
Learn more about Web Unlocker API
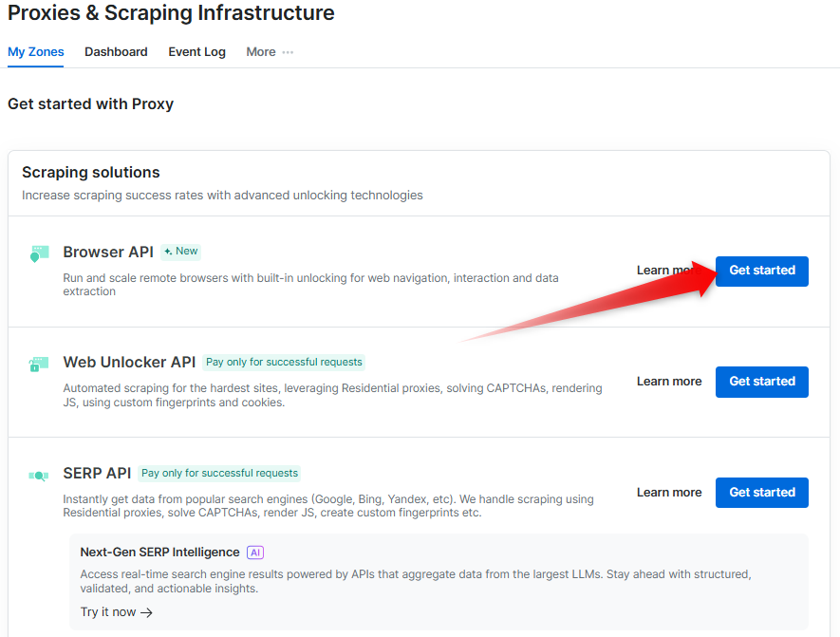tap(669, 382)
